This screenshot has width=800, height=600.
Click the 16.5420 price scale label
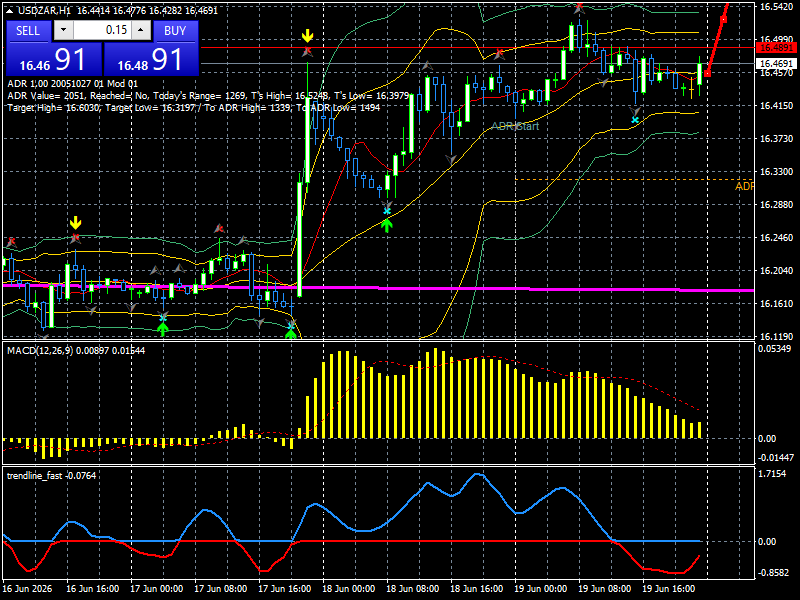tap(776, 7)
